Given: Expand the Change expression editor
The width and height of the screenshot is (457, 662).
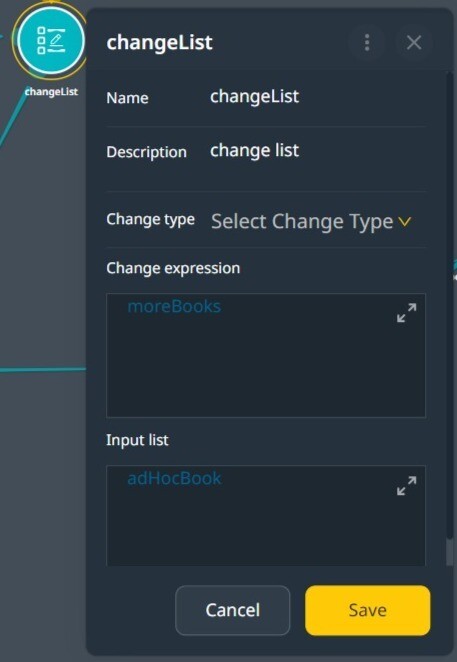Looking at the screenshot, I should tap(406, 313).
